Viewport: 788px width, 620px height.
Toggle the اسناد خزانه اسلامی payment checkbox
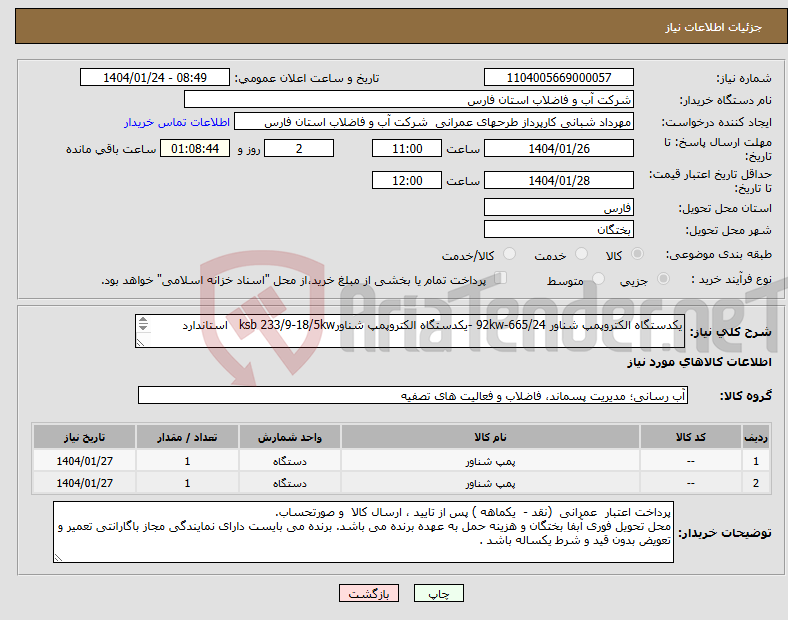500,278
